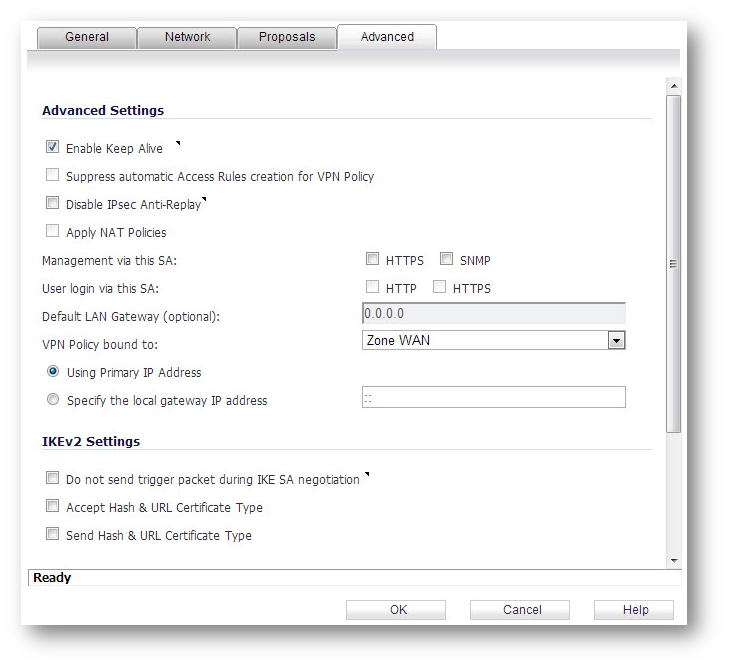Open the General tab
Image resolution: width=729 pixels, height=667 pixels.
[87, 37]
